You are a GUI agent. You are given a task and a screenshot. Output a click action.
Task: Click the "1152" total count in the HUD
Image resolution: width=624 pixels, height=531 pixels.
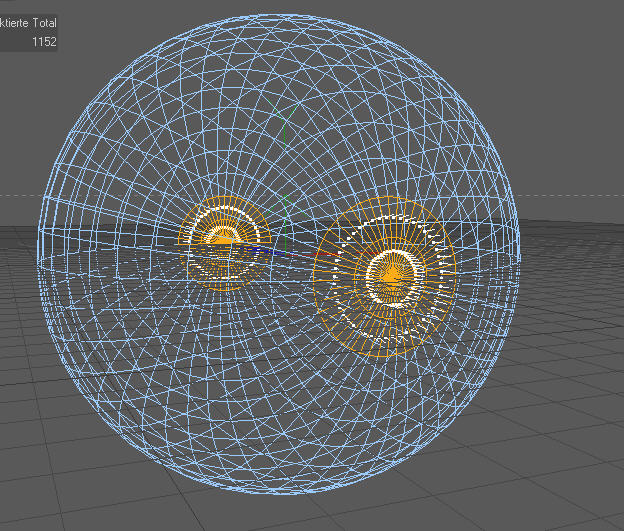pos(44,42)
